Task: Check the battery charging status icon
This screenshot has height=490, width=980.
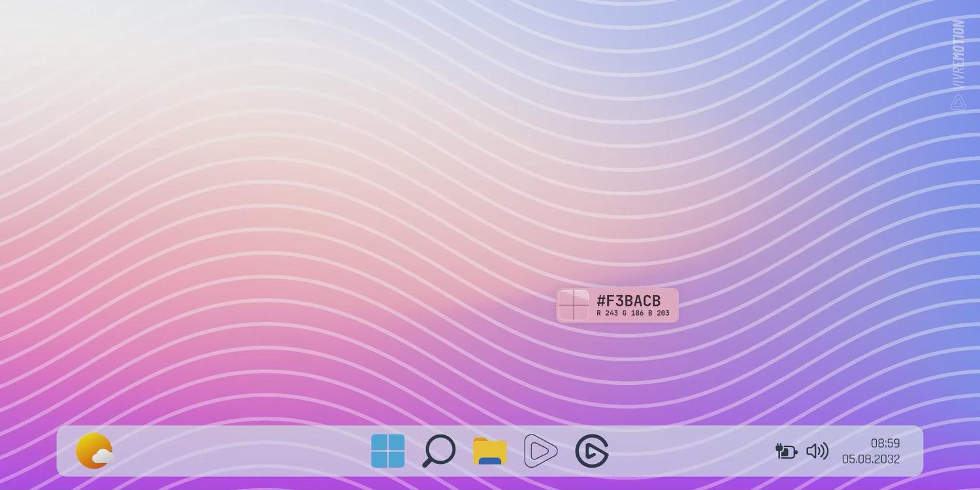Action: tap(787, 451)
